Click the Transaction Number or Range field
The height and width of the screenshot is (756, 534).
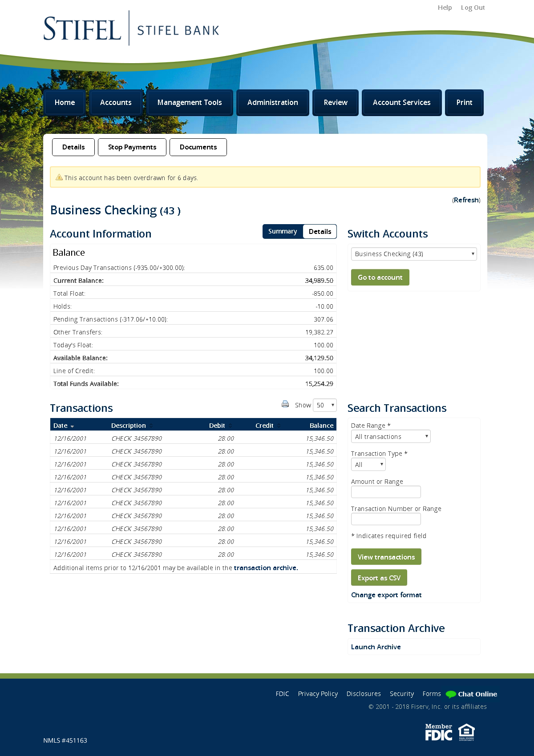click(x=386, y=519)
